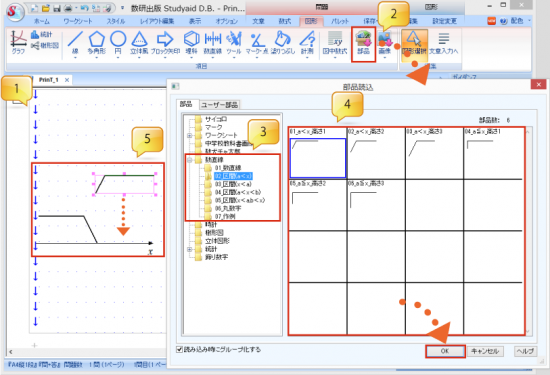Pick the ブロック矢印 block arrow tool
This screenshot has height=375, width=550.
point(165,43)
